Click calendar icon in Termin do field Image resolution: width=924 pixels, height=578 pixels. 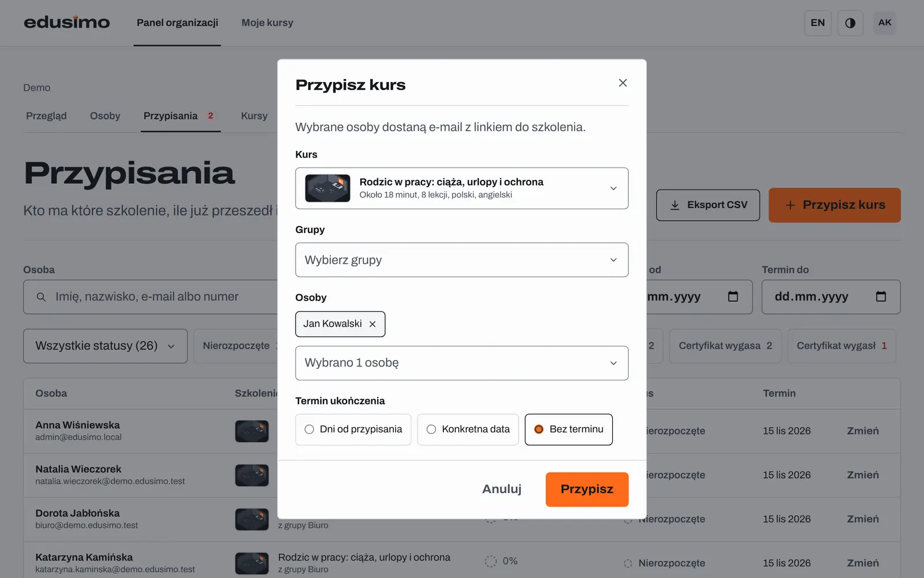click(x=881, y=297)
